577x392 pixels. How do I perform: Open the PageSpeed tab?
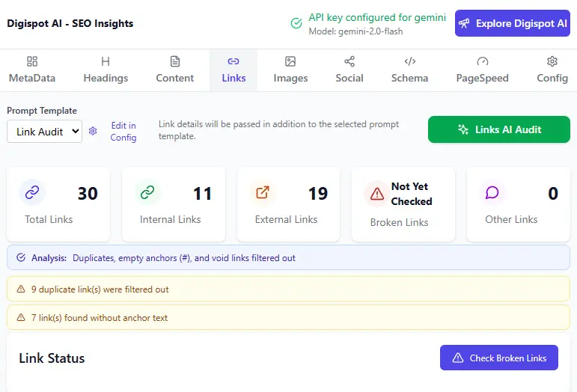pyautogui.click(x=482, y=70)
